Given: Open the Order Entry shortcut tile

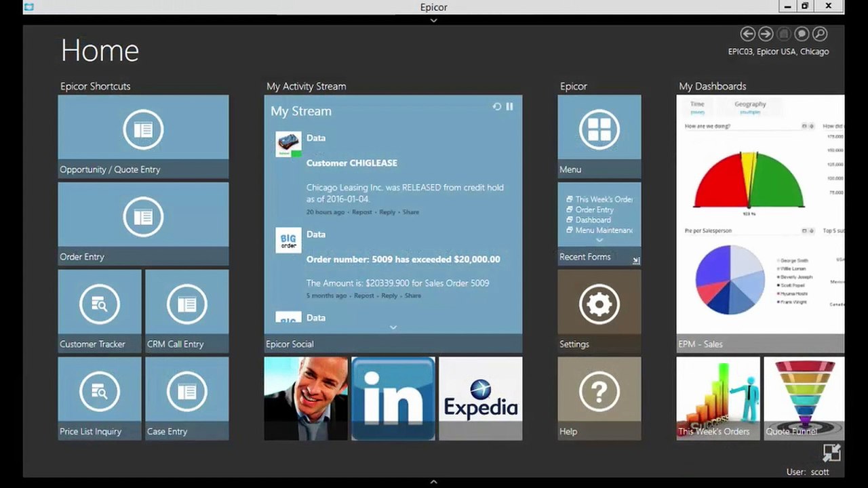Looking at the screenshot, I should (143, 224).
